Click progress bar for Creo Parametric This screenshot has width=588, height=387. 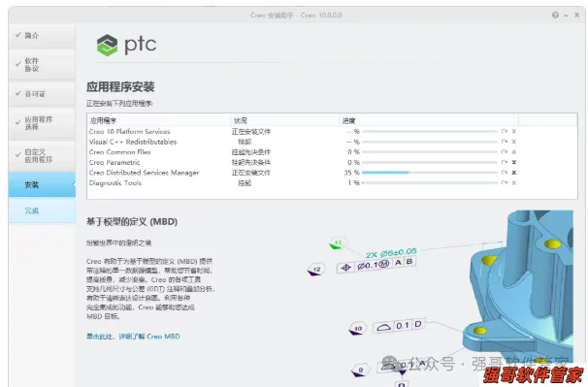click(430, 162)
